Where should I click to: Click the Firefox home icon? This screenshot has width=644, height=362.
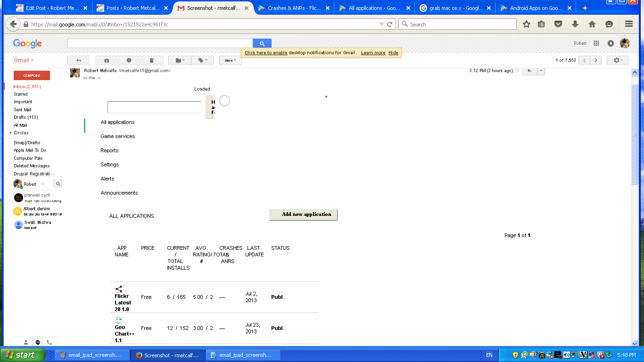tap(592, 24)
